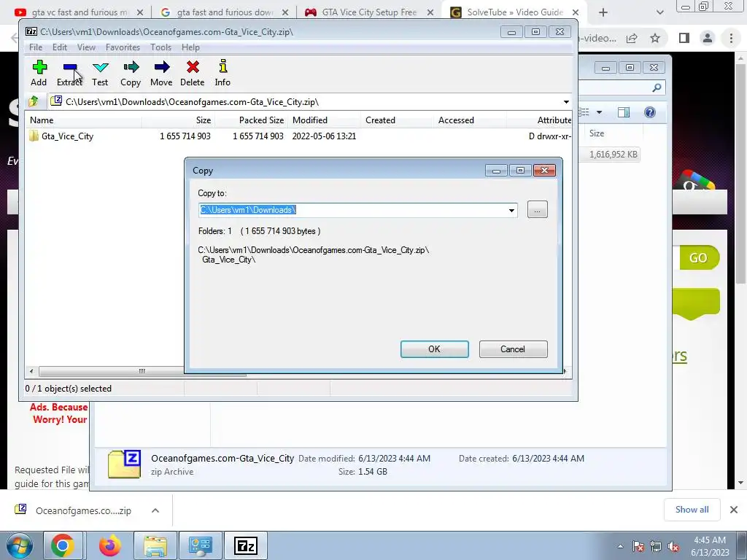Click the 7-Zip taskbar icon
Screen dimensions: 747x560
click(246, 545)
